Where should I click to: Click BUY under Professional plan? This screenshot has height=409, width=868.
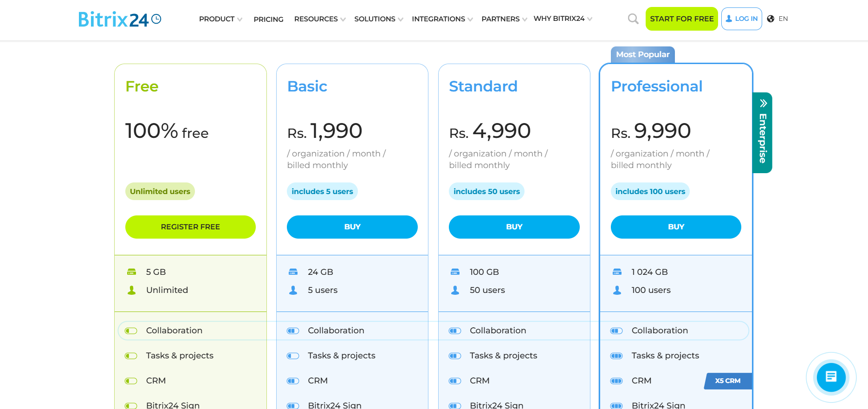pos(676,227)
